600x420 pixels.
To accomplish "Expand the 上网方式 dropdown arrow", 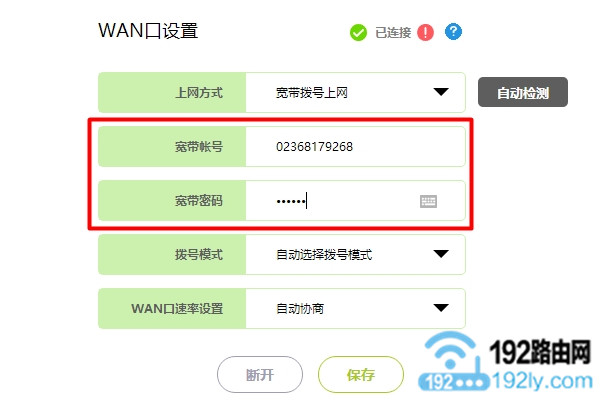I will 441,92.
